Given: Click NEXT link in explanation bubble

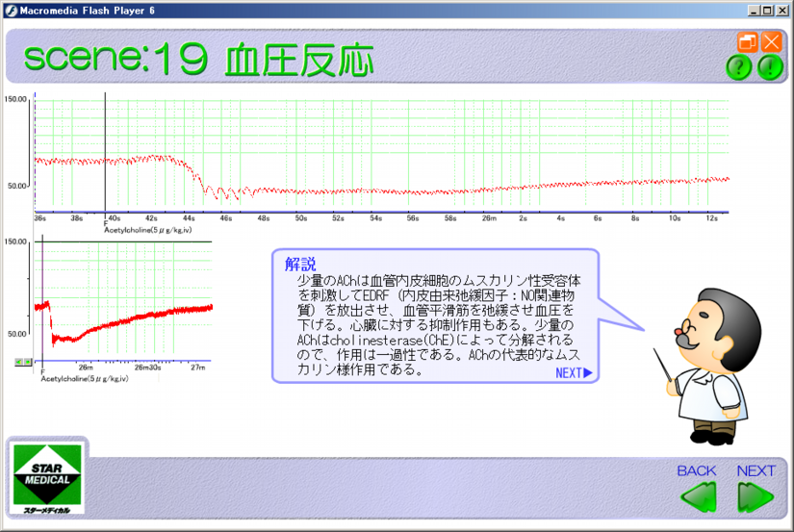Looking at the screenshot, I should (x=574, y=373).
